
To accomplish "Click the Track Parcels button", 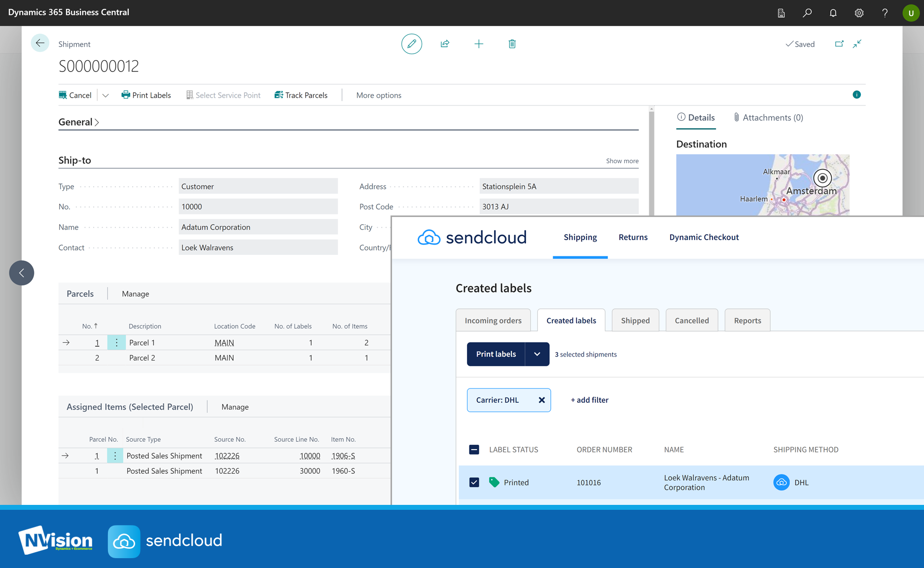I will (x=301, y=95).
